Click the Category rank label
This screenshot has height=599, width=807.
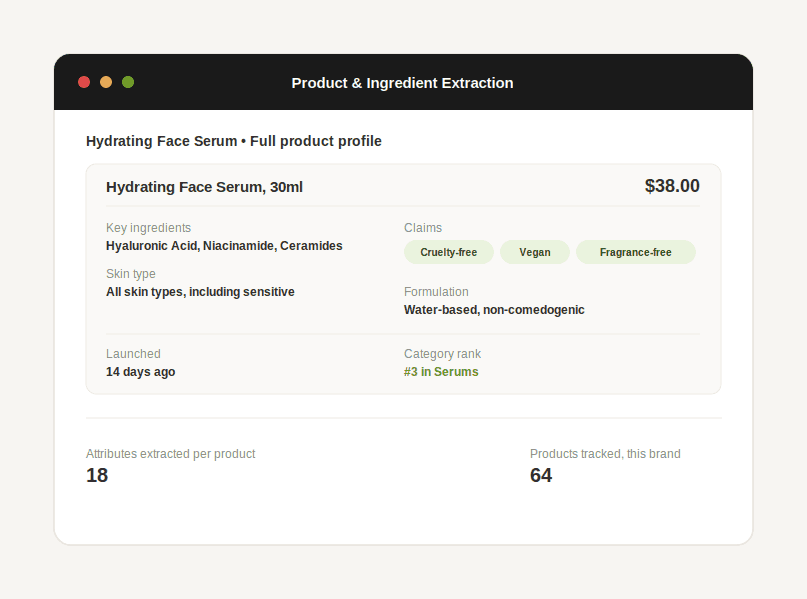click(x=443, y=354)
